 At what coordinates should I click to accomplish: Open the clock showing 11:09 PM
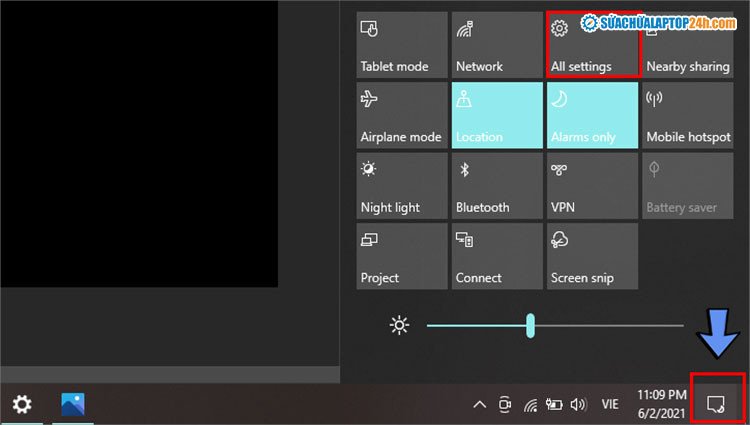pos(662,404)
